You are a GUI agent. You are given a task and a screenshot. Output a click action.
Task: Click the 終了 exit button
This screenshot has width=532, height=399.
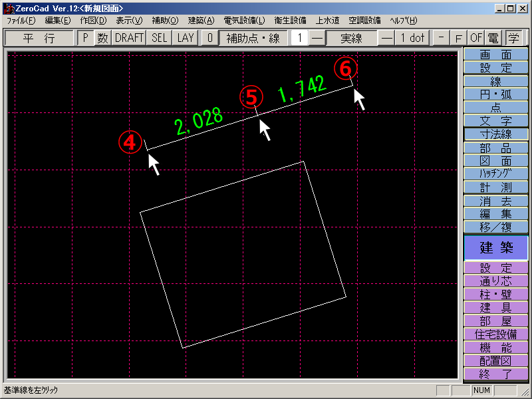click(x=495, y=374)
